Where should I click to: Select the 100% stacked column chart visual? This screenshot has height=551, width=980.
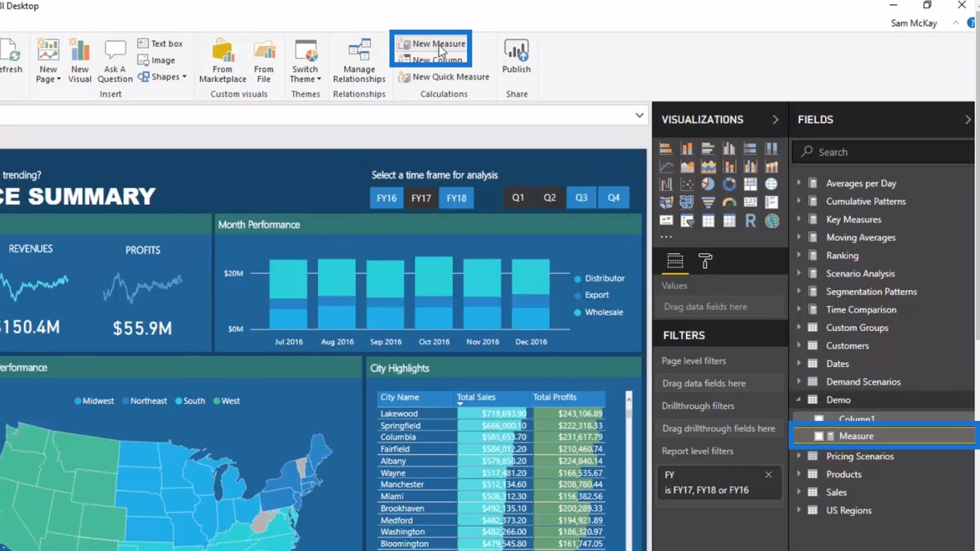(x=771, y=149)
